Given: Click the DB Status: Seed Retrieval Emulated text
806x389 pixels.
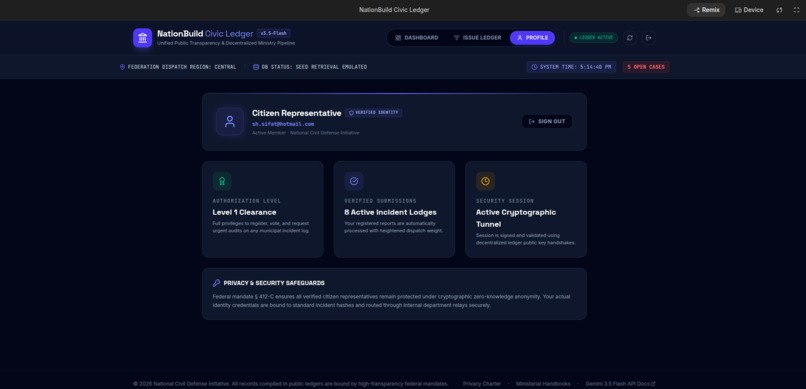Looking at the screenshot, I should pyautogui.click(x=314, y=67).
